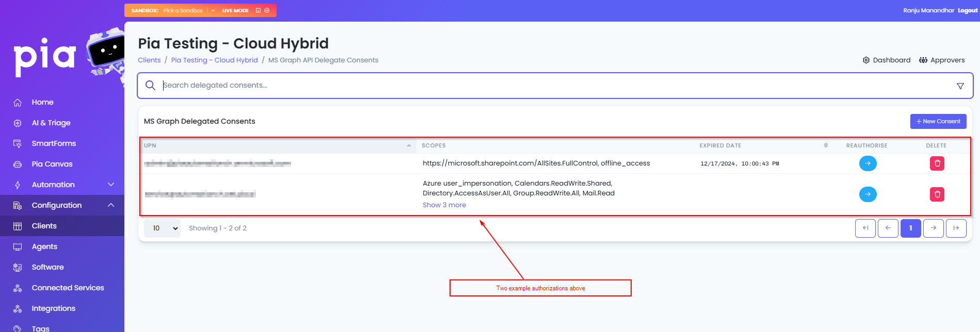Click the expiry date 12/17/2024, 10:00:43 PM
The height and width of the screenshot is (332, 980).
click(x=740, y=163)
